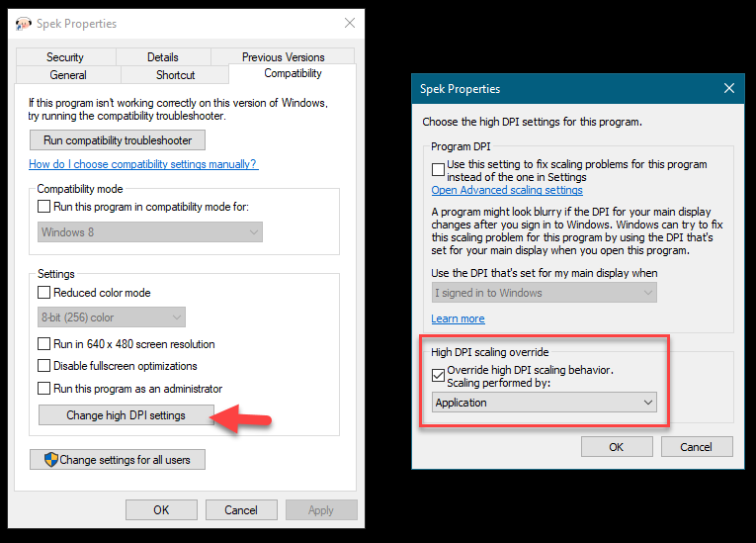The image size is (756, 543).
Task: Select the Shortcut tab
Action: (175, 75)
